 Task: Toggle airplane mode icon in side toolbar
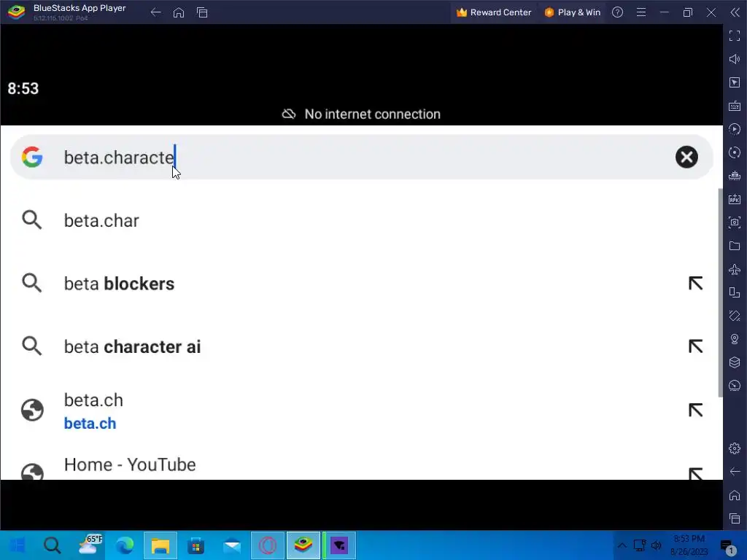point(735,269)
